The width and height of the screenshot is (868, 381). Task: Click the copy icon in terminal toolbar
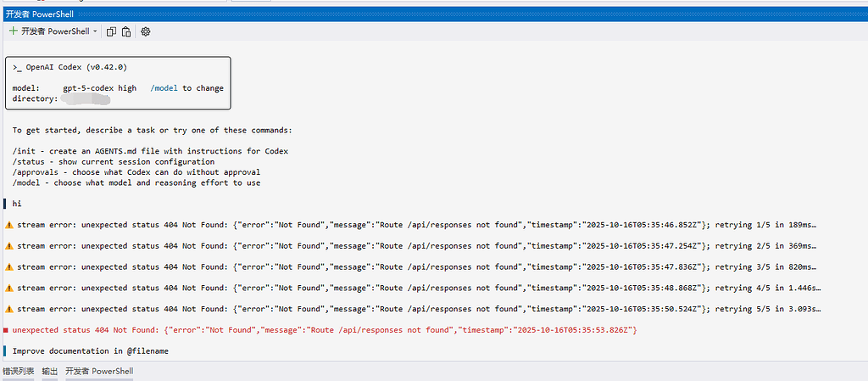111,31
